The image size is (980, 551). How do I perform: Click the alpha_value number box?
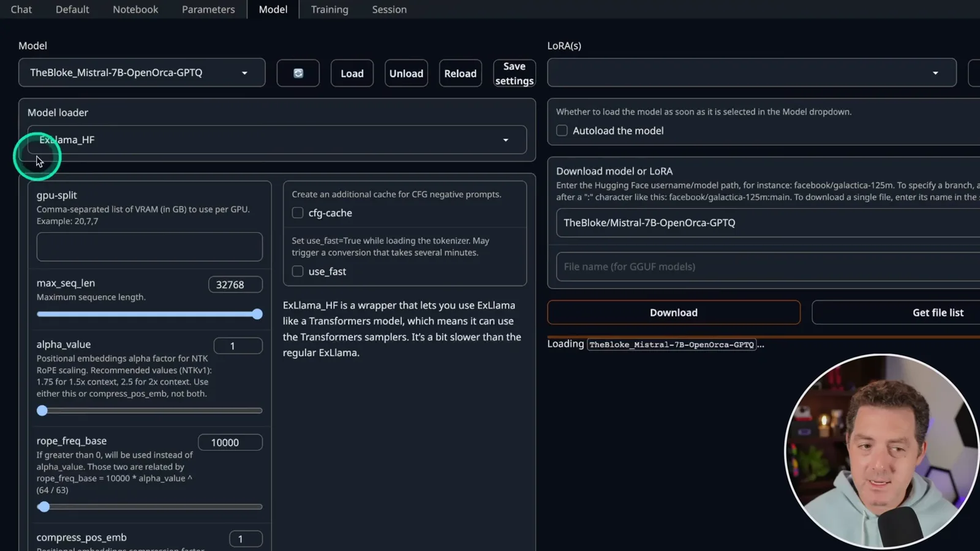[x=238, y=346]
